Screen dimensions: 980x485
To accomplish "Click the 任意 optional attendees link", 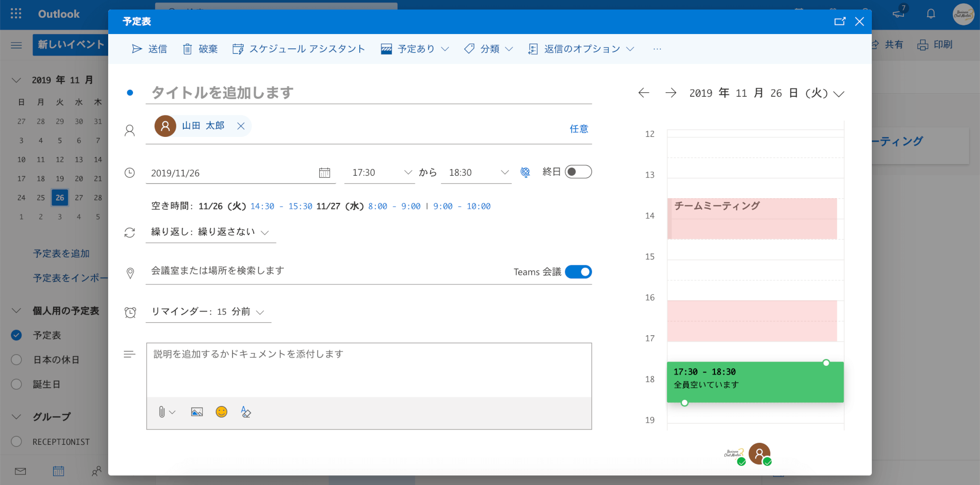I will [x=579, y=129].
